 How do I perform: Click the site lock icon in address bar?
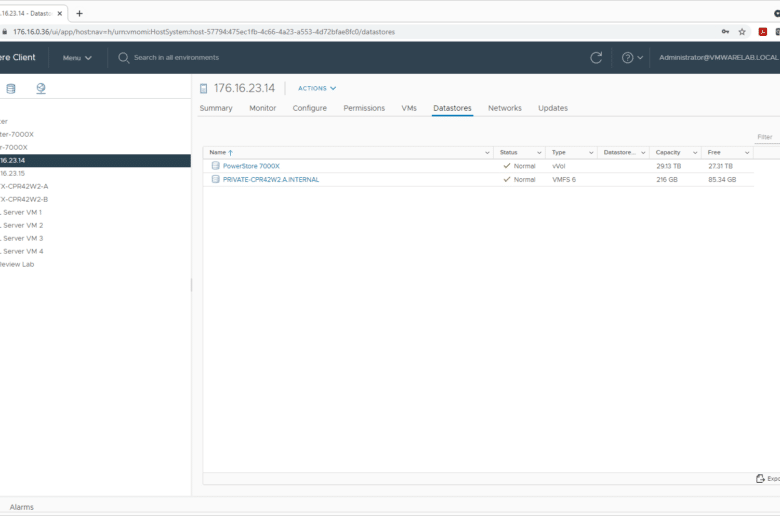[5, 32]
